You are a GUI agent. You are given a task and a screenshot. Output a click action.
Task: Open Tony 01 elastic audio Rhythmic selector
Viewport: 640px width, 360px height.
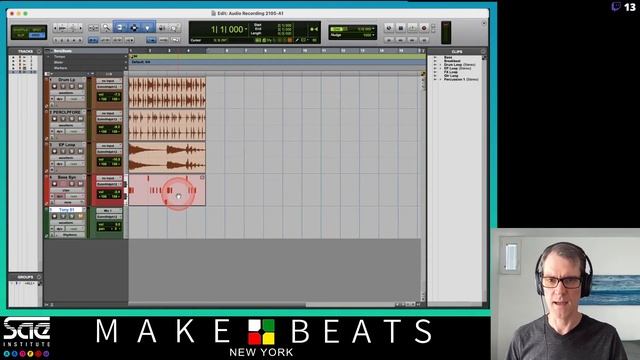pyautogui.click(x=70, y=235)
